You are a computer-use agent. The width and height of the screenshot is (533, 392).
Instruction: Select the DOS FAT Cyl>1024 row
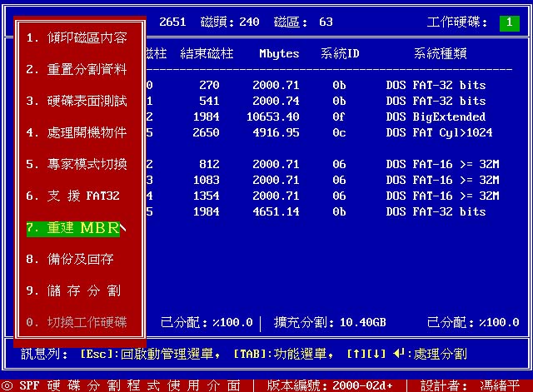click(320, 132)
